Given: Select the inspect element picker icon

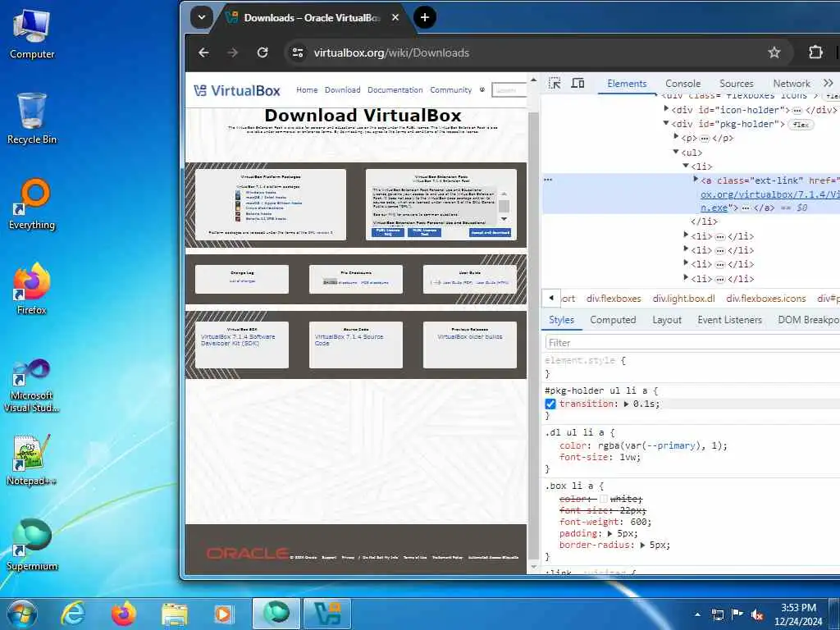Looking at the screenshot, I should (555, 84).
